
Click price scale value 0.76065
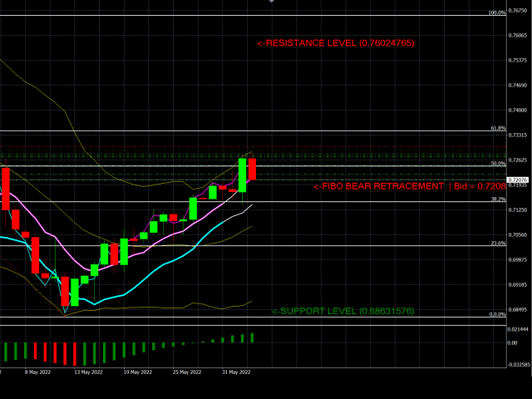(518, 35)
